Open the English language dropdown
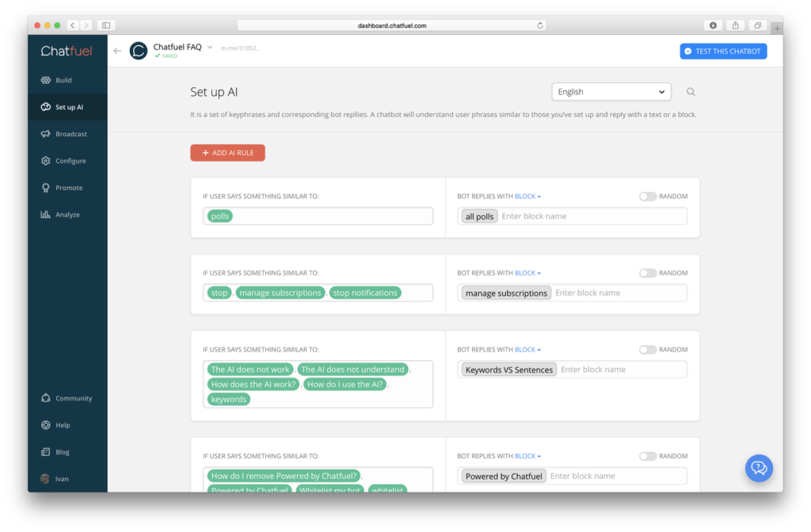 click(611, 91)
